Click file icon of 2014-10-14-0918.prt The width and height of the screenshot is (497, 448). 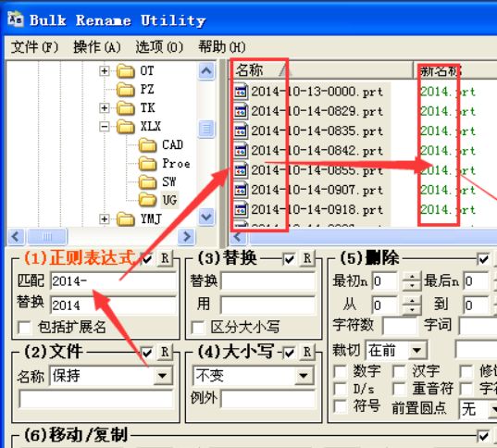pyautogui.click(x=241, y=209)
